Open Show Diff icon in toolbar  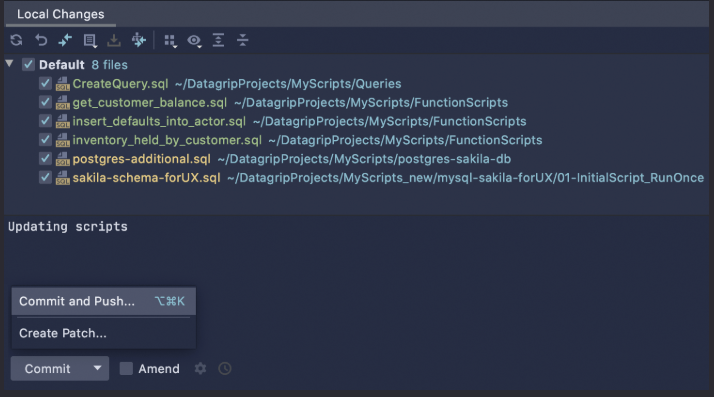click(65, 41)
